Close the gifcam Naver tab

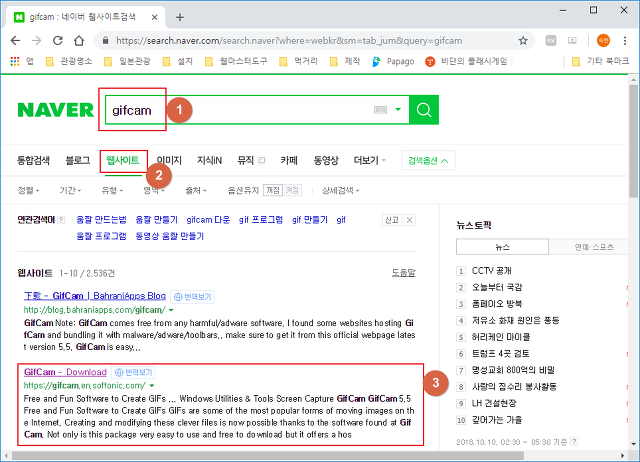(x=154, y=17)
